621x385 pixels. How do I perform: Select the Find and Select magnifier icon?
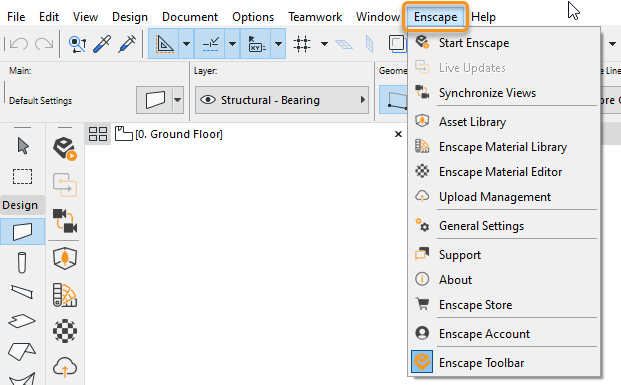[x=78, y=44]
